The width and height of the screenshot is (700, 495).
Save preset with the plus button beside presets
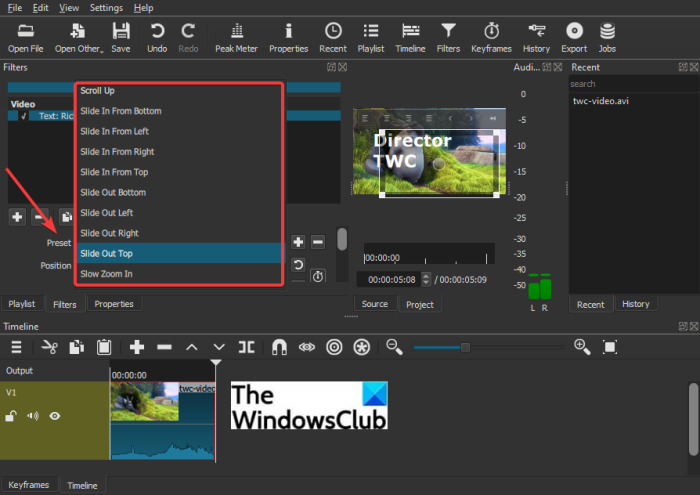[x=298, y=242]
